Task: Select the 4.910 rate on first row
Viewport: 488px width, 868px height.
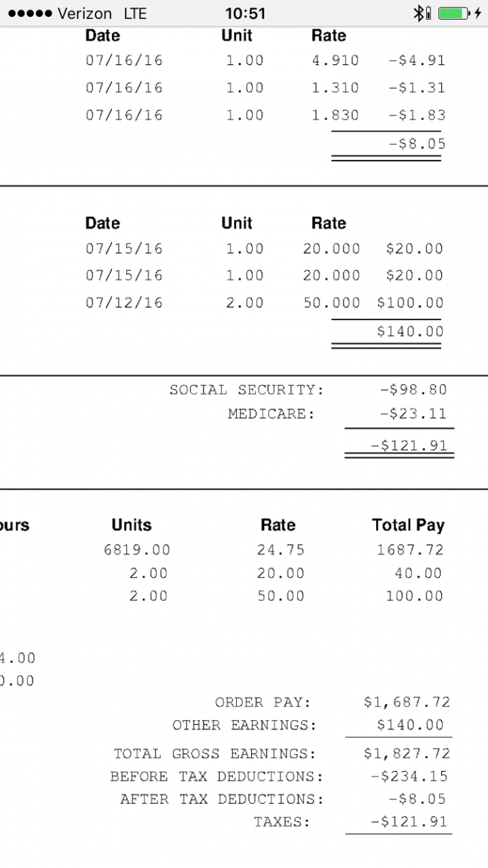Action: coord(335,60)
